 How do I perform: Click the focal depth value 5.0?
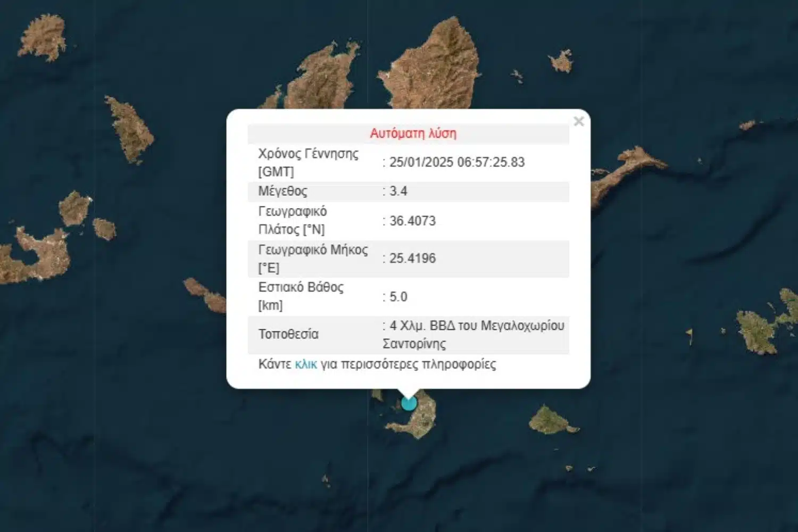tap(398, 297)
